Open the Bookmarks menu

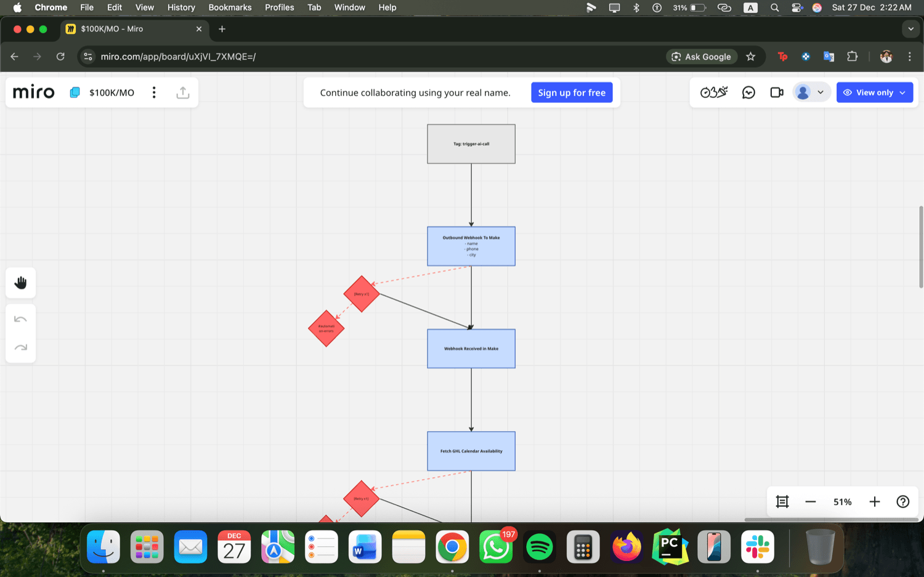tap(230, 7)
